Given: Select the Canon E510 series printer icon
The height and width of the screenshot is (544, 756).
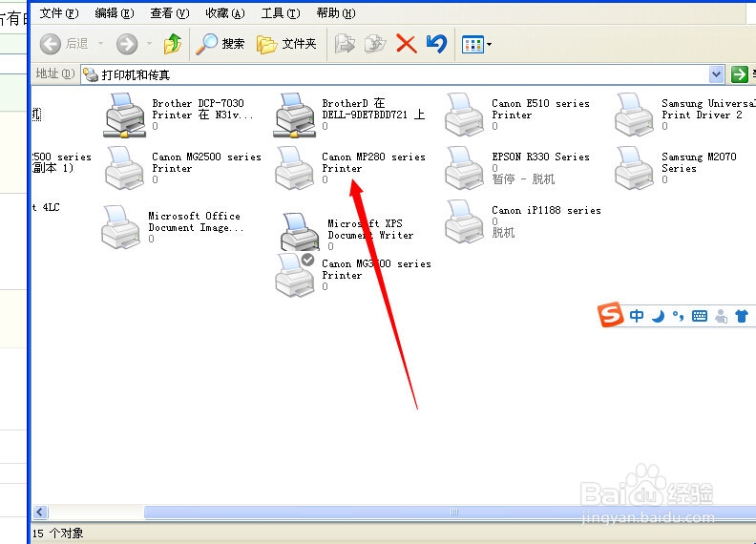Looking at the screenshot, I should 464,115.
